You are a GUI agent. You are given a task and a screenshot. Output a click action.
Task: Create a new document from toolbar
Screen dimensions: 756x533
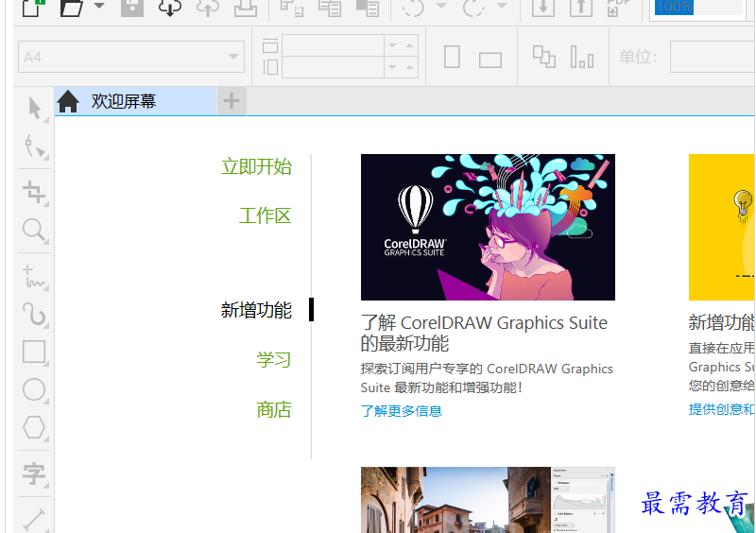pos(33,8)
